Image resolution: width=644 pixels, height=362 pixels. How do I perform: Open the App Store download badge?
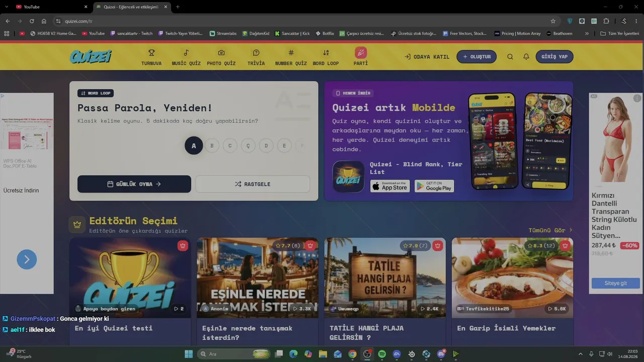coord(390,186)
